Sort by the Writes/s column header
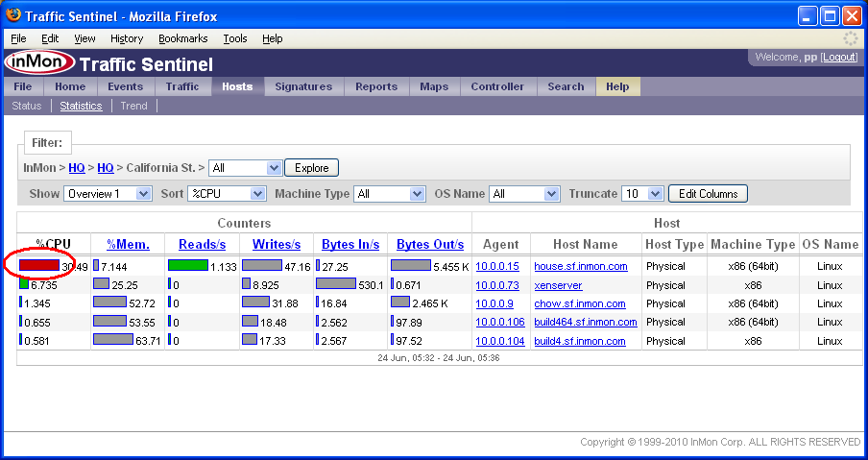 click(x=277, y=244)
